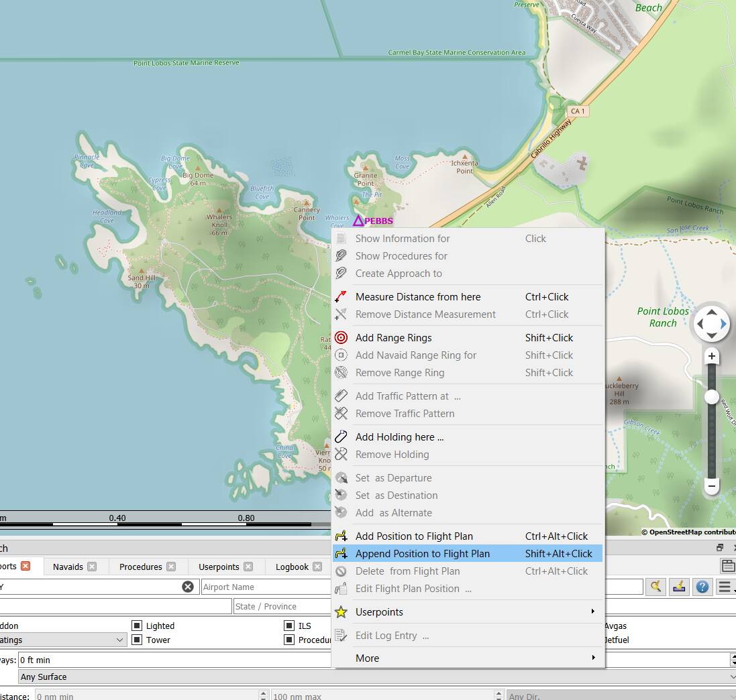Click the runways 0 ft min field
Screen dimensions: 736x700
click(174, 660)
